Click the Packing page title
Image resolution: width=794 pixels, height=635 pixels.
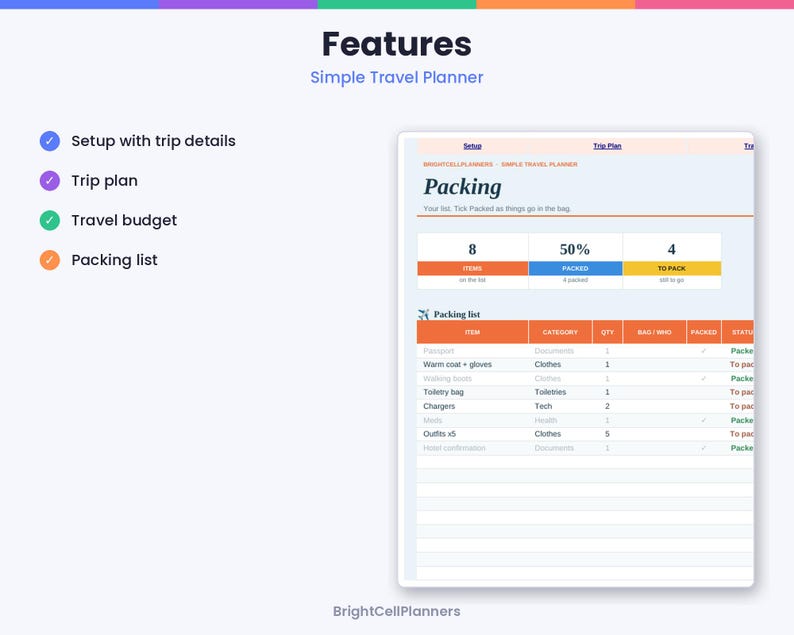[462, 187]
